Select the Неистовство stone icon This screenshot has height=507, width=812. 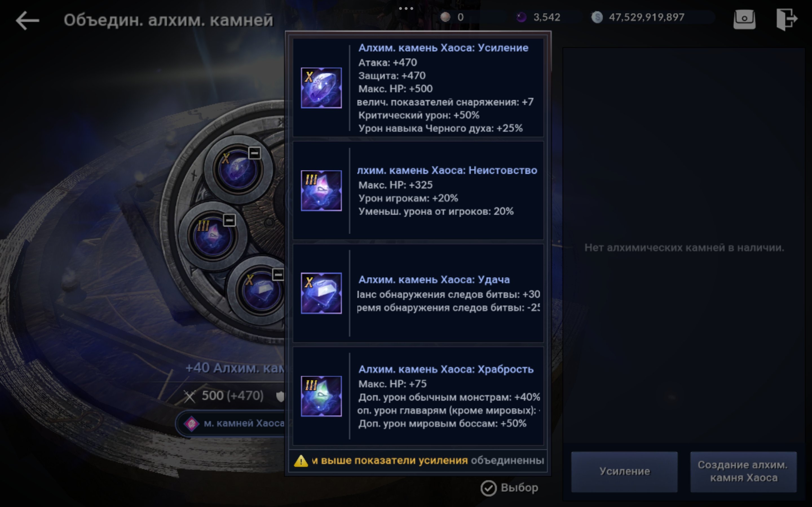(321, 190)
